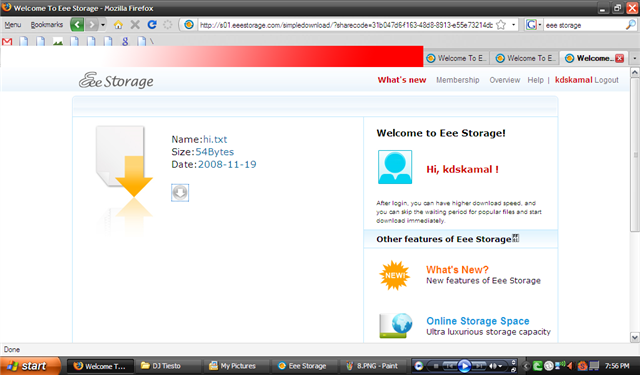Switch to the My Pictures taskbar window
This screenshot has width=640, height=375.
coord(237,366)
